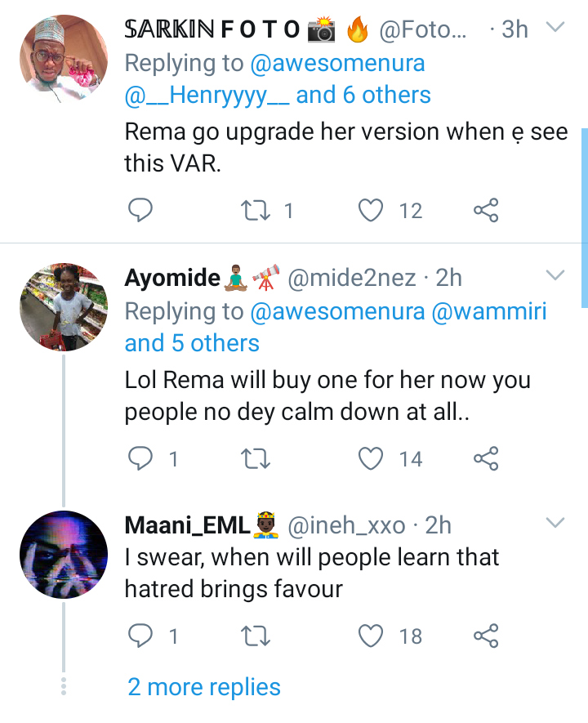588x723 pixels.
Task: Reply to Sarkin Foto's tweet
Action: coord(141,211)
